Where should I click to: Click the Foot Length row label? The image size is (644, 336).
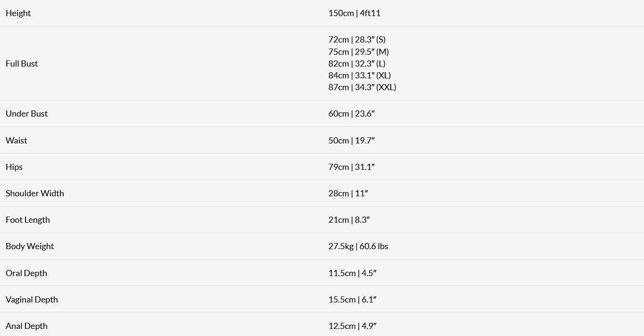pyautogui.click(x=27, y=220)
